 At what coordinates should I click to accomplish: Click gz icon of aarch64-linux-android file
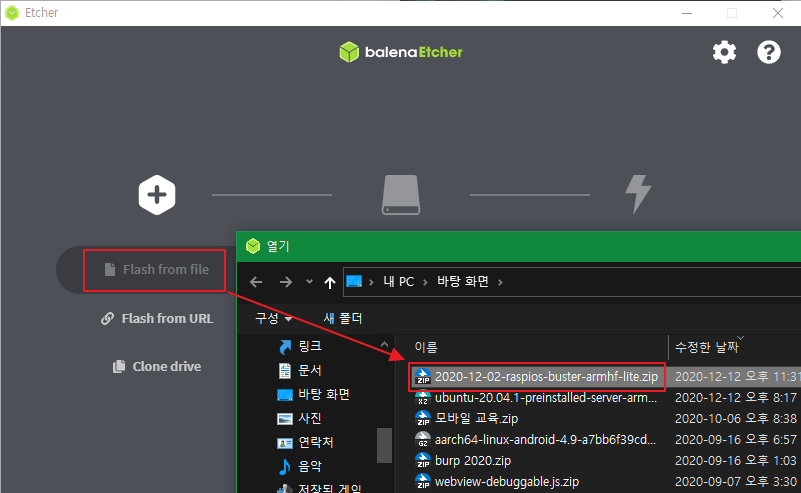(423, 439)
